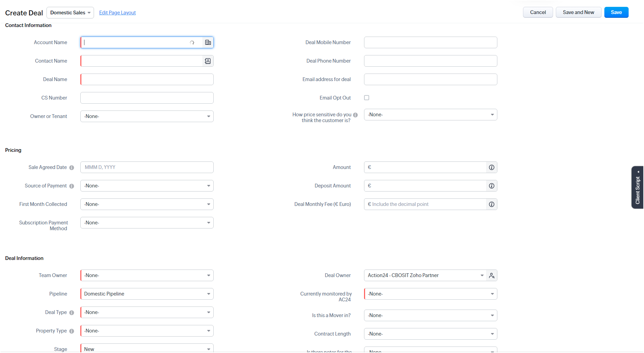Open the Contact Name lookup icon
The image size is (644, 353).
pos(208,61)
